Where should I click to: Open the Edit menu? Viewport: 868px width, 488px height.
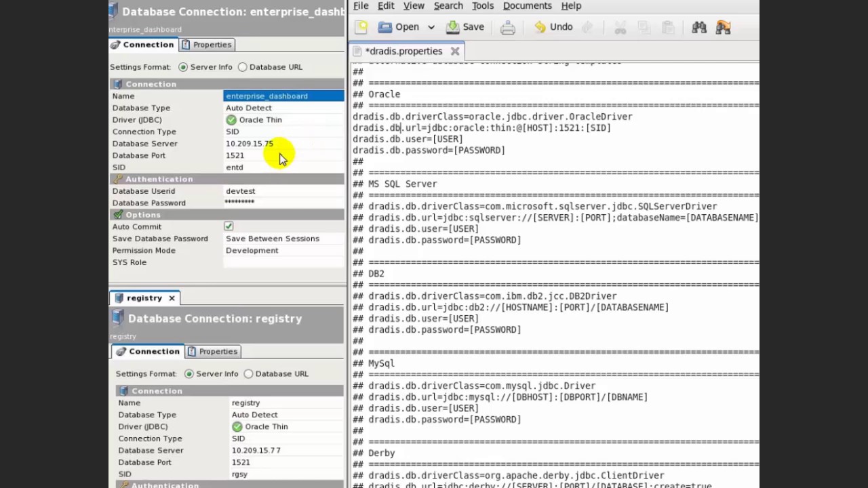click(386, 5)
